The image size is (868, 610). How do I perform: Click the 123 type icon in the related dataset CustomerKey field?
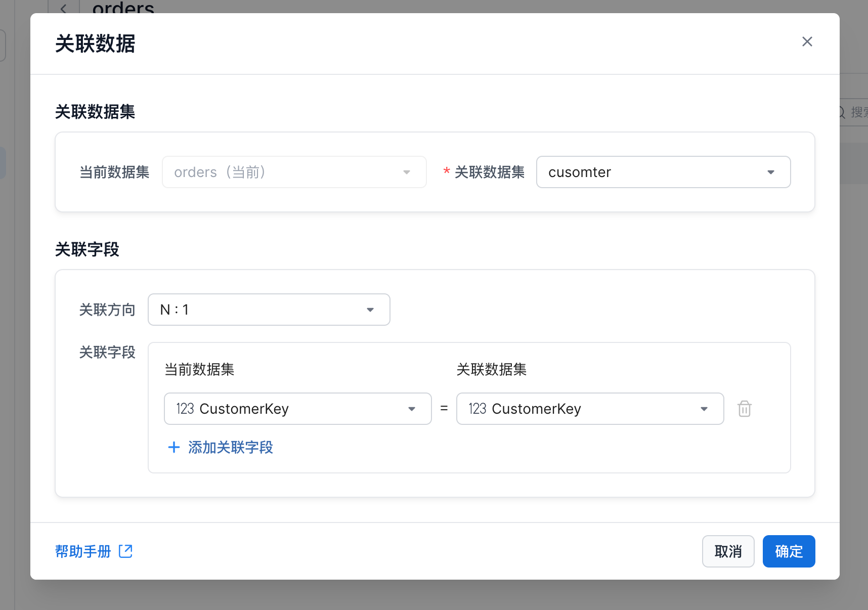(x=477, y=409)
